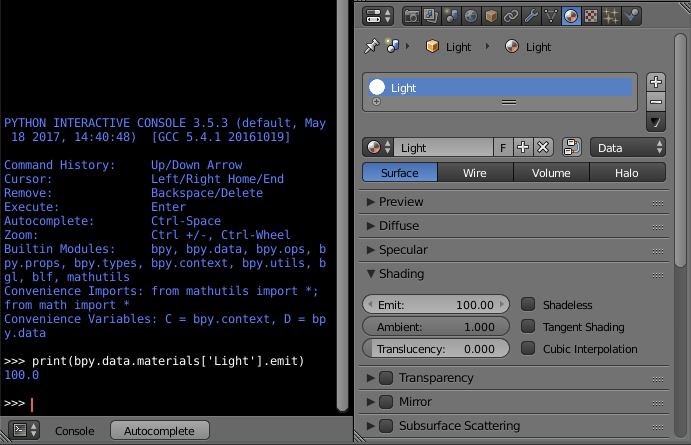
Task: Open the Data link dropdown
Action: pos(628,148)
